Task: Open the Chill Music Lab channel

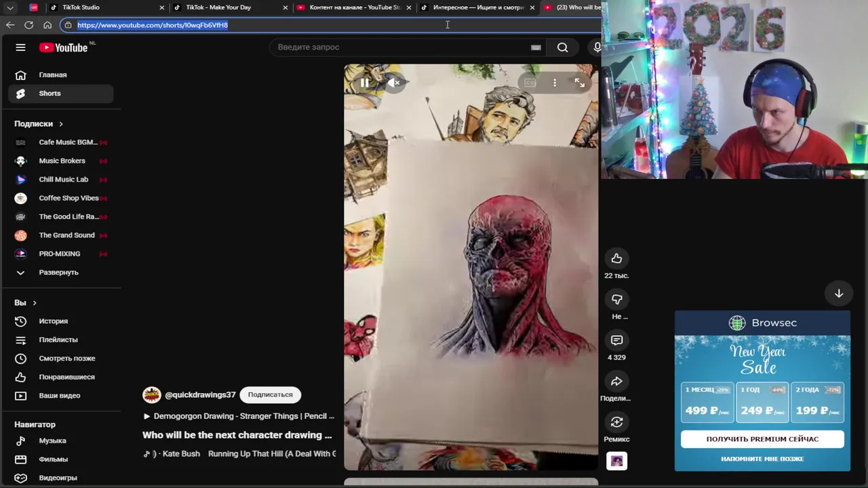Action: (x=61, y=180)
